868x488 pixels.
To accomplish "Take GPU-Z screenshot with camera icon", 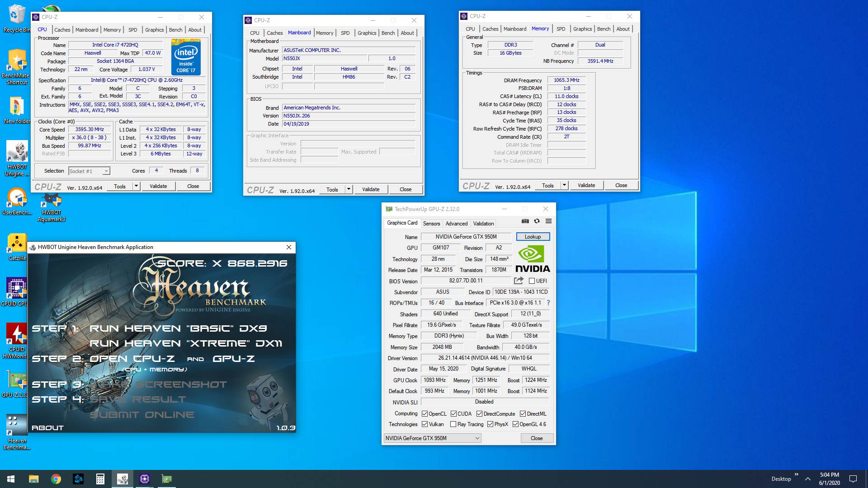I will [x=525, y=221].
